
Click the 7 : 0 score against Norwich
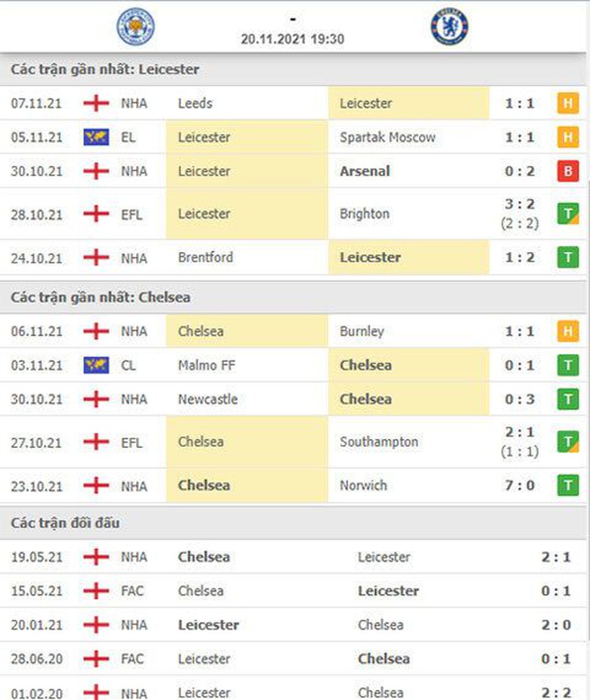(520, 486)
